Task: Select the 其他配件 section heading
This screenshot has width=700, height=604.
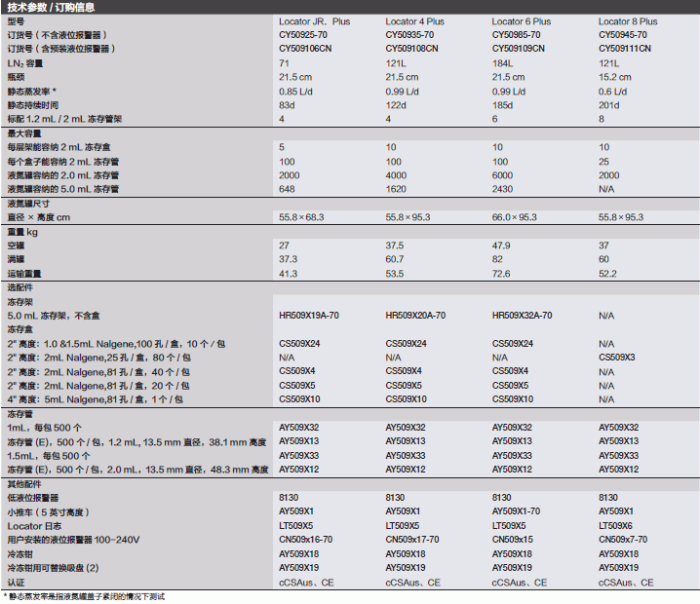Action: tap(24, 484)
